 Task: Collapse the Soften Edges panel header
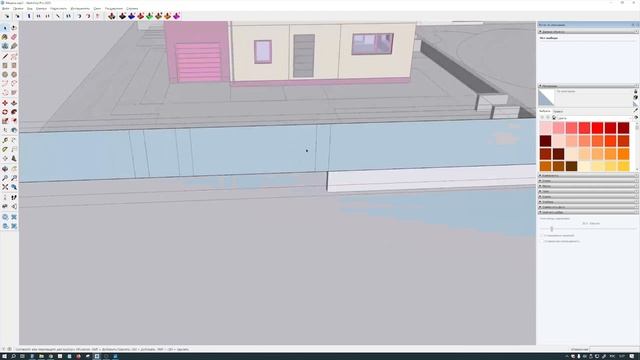point(588,212)
